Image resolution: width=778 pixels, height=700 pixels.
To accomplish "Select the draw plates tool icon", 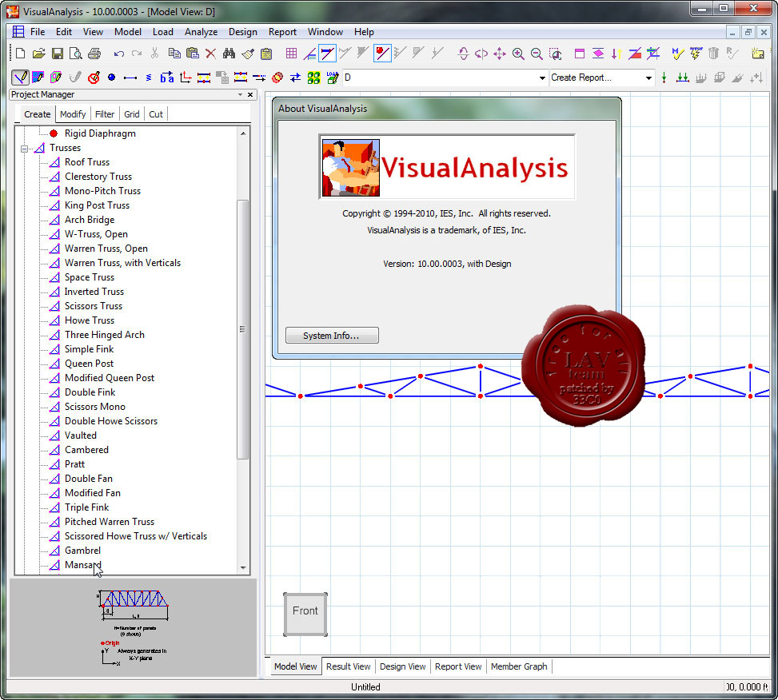I will [x=38, y=78].
